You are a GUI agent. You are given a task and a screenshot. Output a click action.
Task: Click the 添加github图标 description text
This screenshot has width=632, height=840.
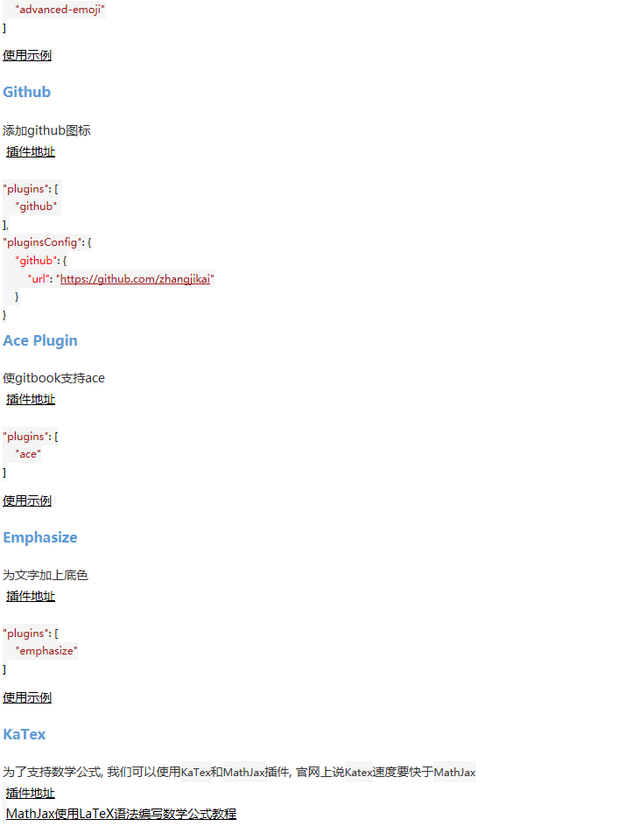coord(46,130)
